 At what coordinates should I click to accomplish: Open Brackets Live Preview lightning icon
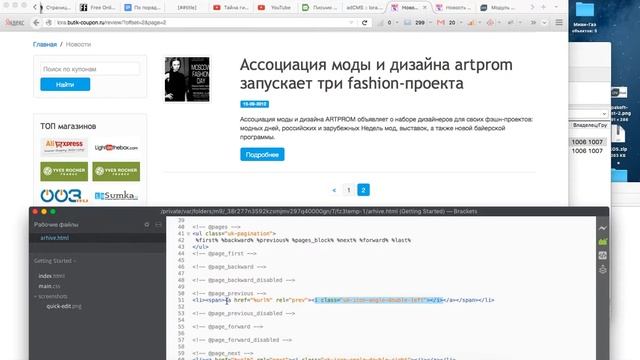tap(602, 229)
